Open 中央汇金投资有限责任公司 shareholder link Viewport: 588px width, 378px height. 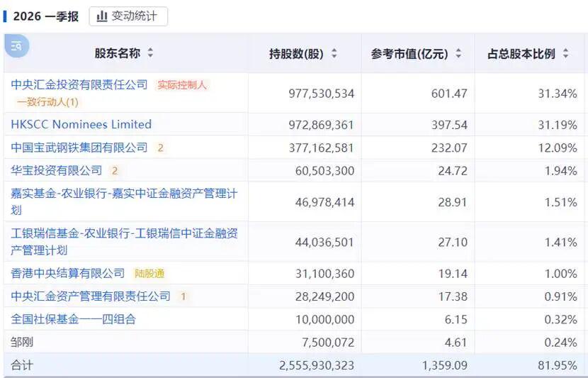tap(79, 84)
